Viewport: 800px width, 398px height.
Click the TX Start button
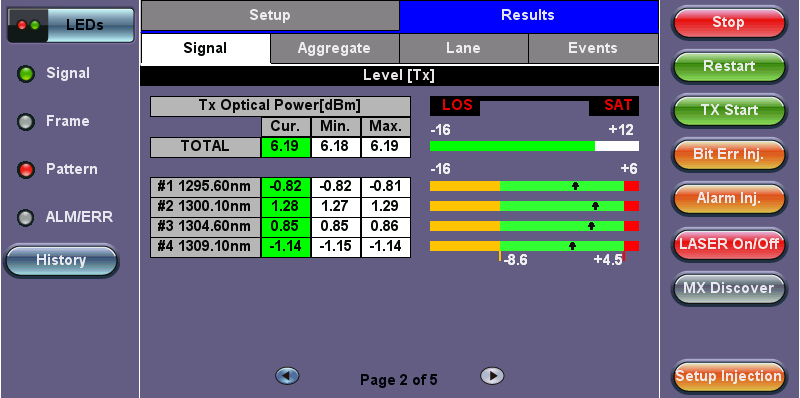point(728,110)
